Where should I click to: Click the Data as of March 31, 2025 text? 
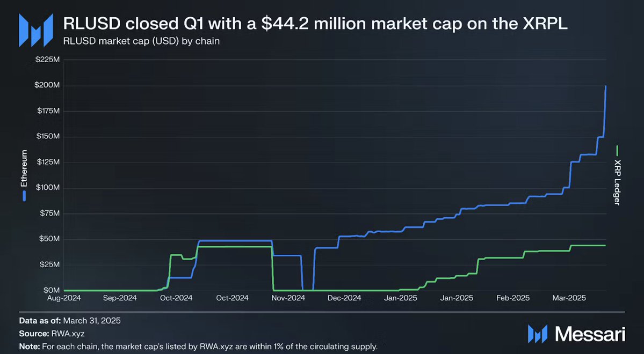[70, 320]
